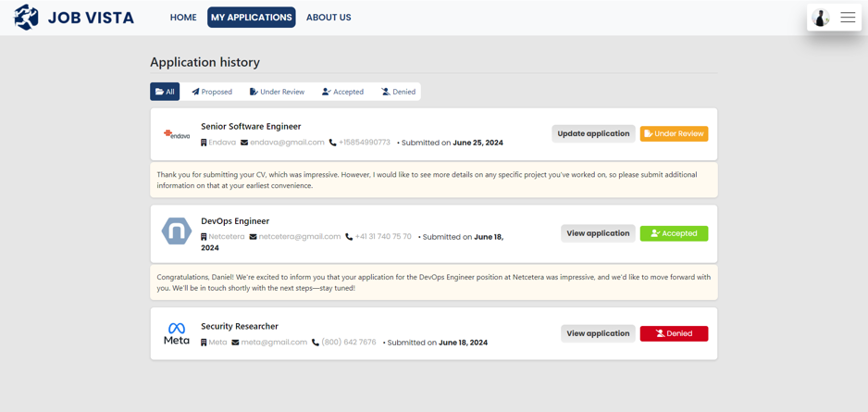
Task: Click the Netcetera hexagon logo
Action: [177, 231]
